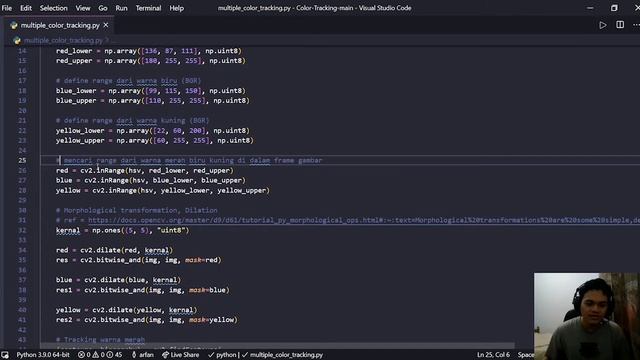Click the multiple_color_tracking.py status bar entry
640x360 pixels.
[x=282, y=355]
